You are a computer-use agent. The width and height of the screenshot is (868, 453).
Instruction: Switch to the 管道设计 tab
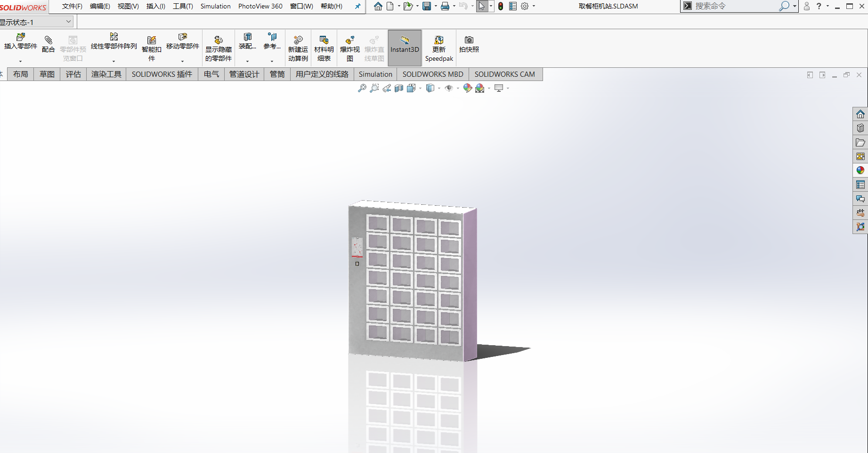pyautogui.click(x=244, y=74)
